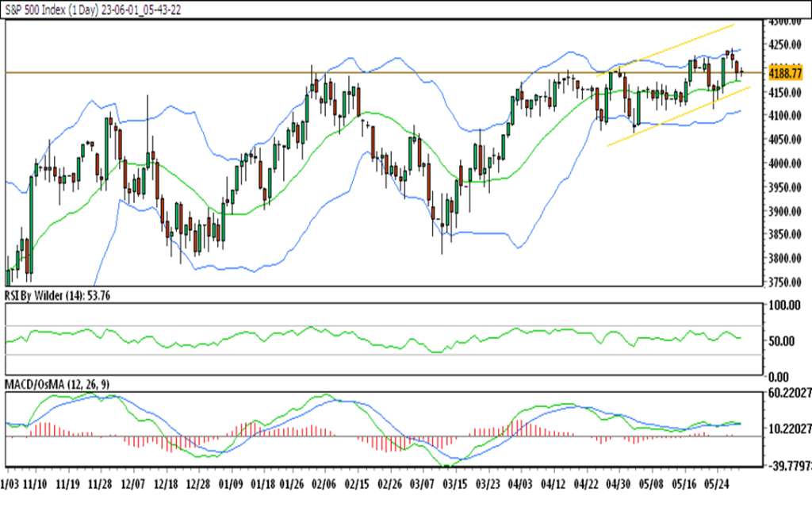Image resolution: width=812 pixels, height=515 pixels.
Task: Click the 3750.00 price axis label
Action: tap(785, 282)
